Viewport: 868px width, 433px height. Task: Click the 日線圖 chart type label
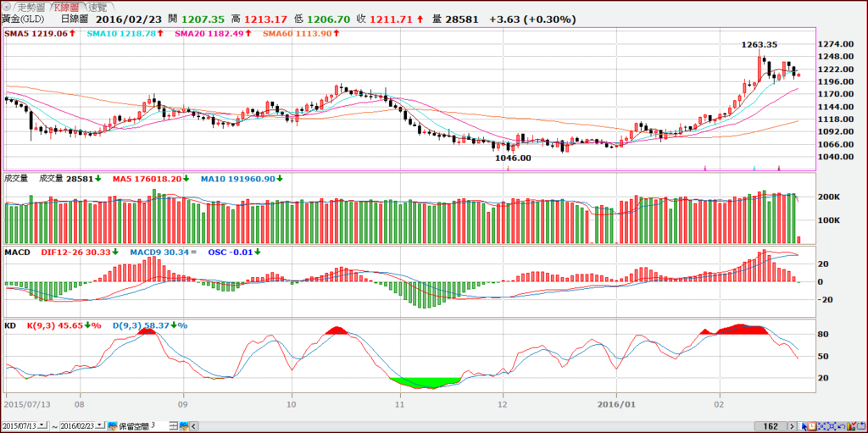(75, 19)
